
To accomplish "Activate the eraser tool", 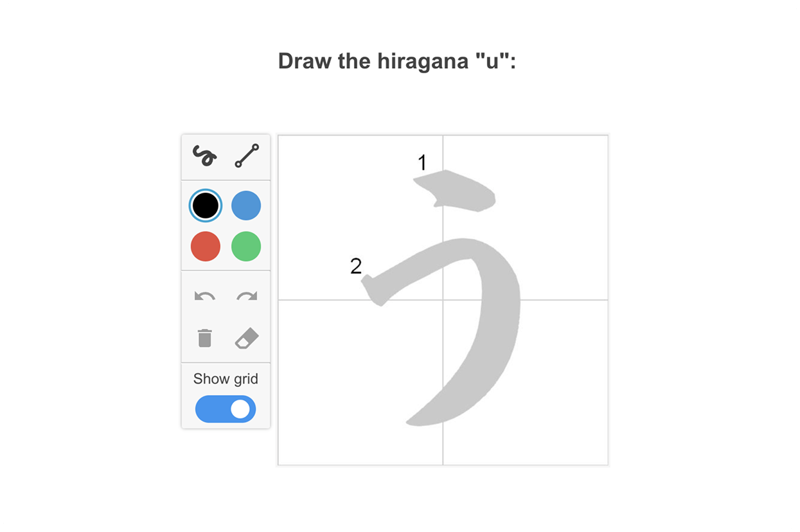I will tap(247, 338).
